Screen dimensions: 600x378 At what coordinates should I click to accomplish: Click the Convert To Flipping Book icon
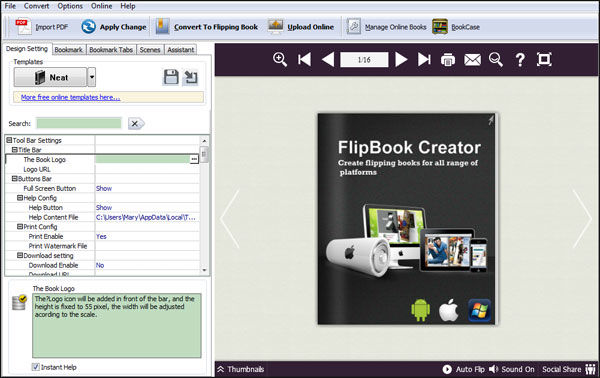pos(163,27)
